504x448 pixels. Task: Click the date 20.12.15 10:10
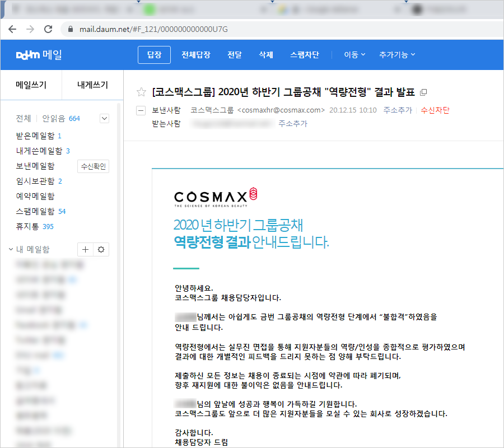[x=353, y=110]
